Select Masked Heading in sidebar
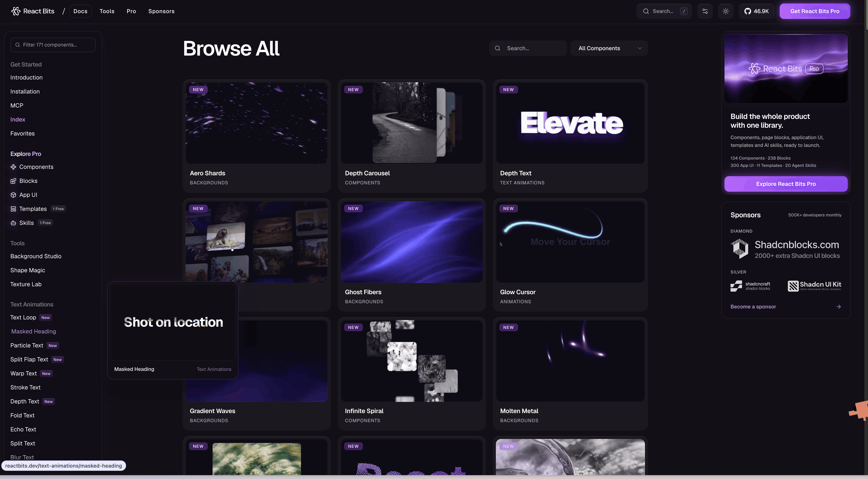 point(33,331)
